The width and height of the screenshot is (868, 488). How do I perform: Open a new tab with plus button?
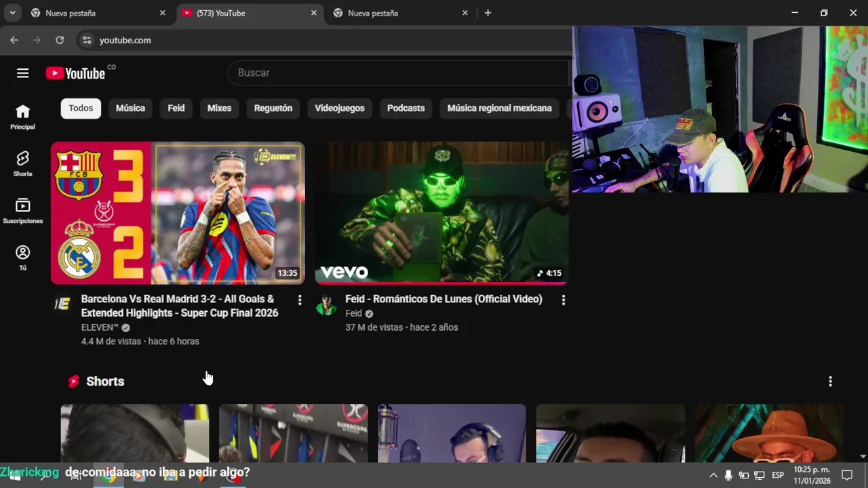pos(488,13)
